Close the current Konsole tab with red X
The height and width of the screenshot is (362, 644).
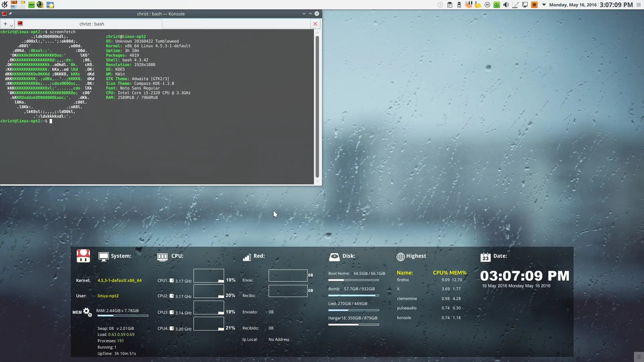pyautogui.click(x=315, y=24)
